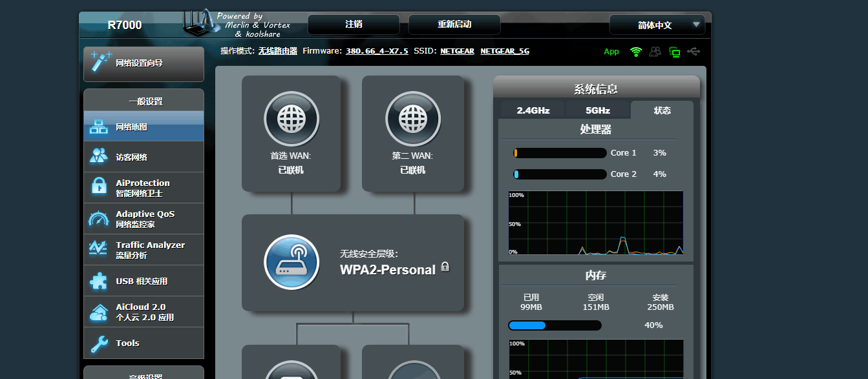
Task: Click the green LAN connection status icon
Action: 675,52
